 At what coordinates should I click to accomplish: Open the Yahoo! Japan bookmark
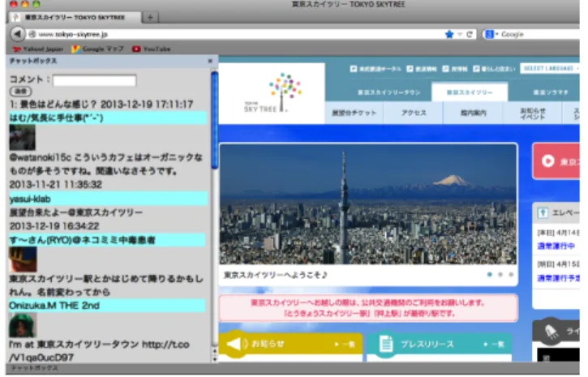(x=38, y=49)
